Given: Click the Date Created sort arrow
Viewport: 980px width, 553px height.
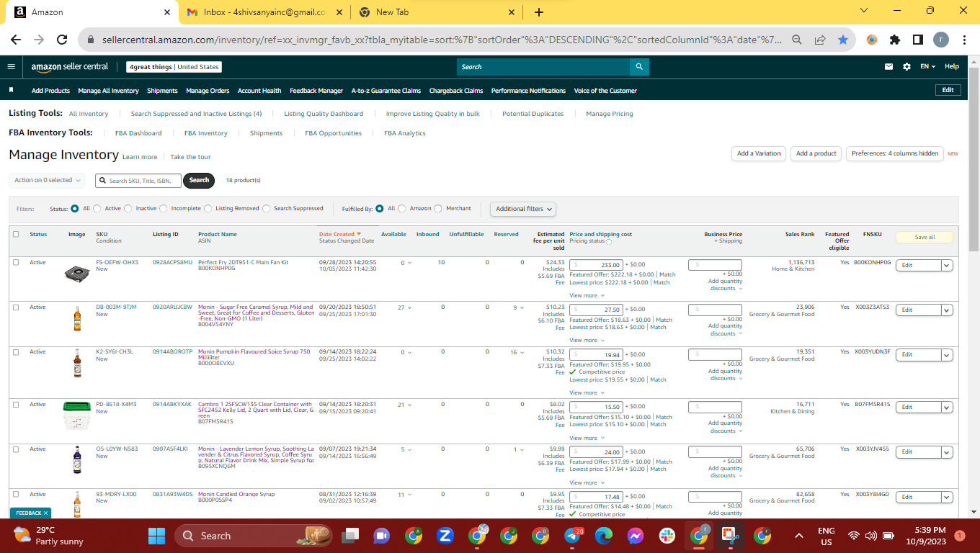Looking at the screenshot, I should (359, 234).
